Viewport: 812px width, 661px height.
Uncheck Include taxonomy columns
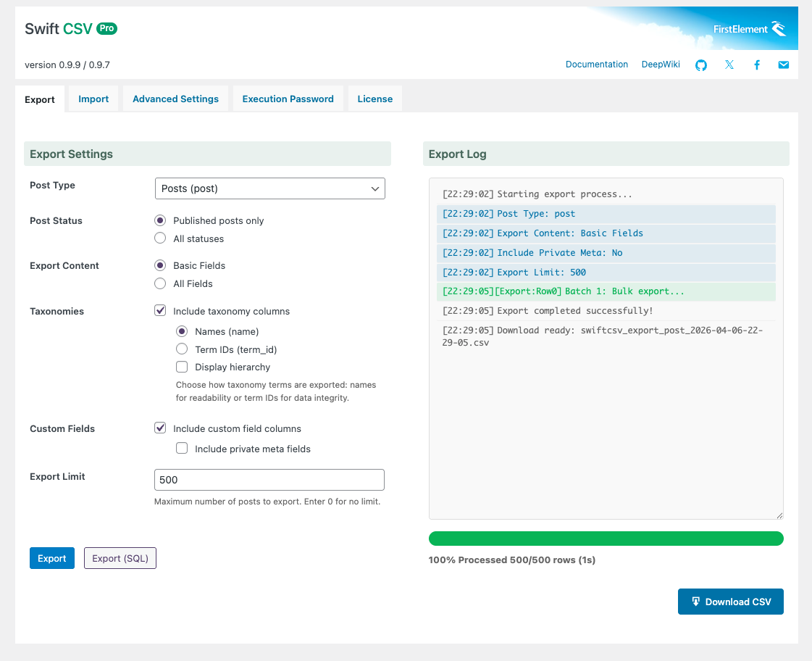click(160, 311)
